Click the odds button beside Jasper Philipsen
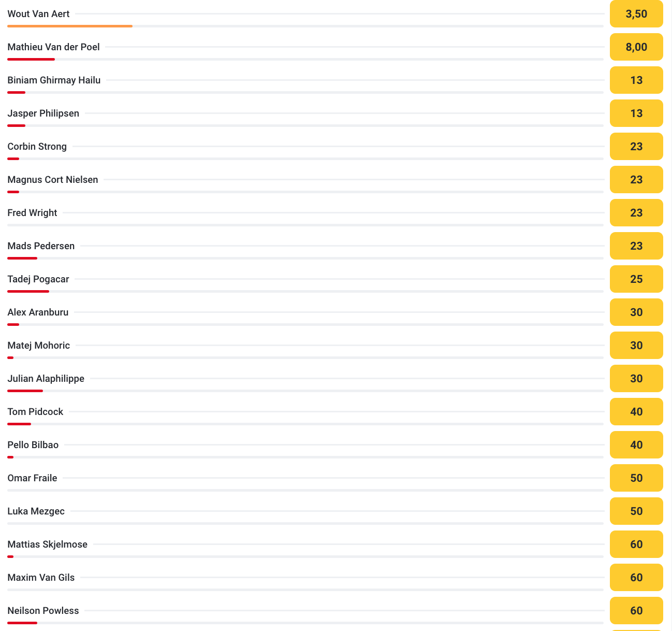The image size is (672, 631). (x=636, y=113)
